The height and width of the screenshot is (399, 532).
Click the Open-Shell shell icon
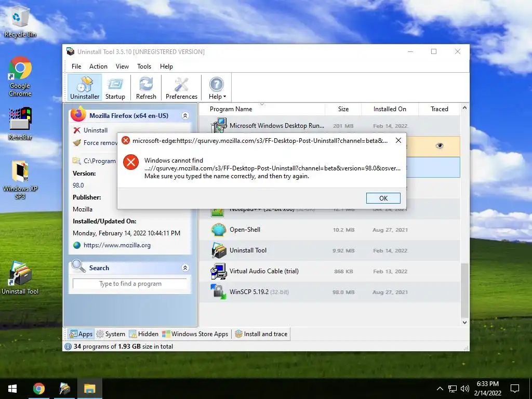[219, 230]
